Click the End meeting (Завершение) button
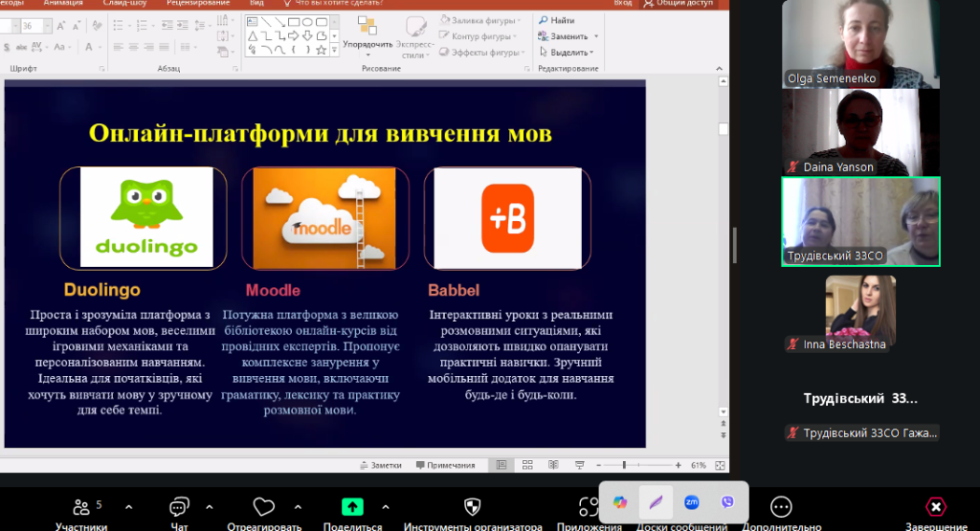The height and width of the screenshot is (531, 980). pyautogui.click(x=936, y=507)
